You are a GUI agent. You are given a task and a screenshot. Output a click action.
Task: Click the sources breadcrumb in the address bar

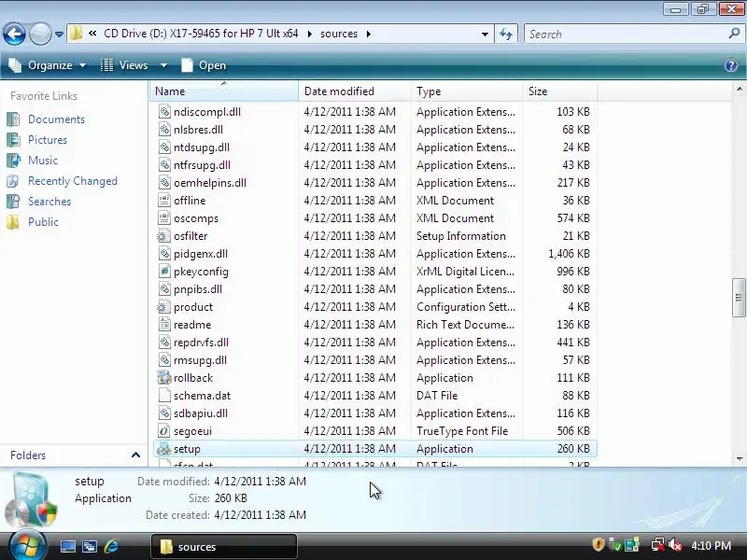click(x=339, y=34)
